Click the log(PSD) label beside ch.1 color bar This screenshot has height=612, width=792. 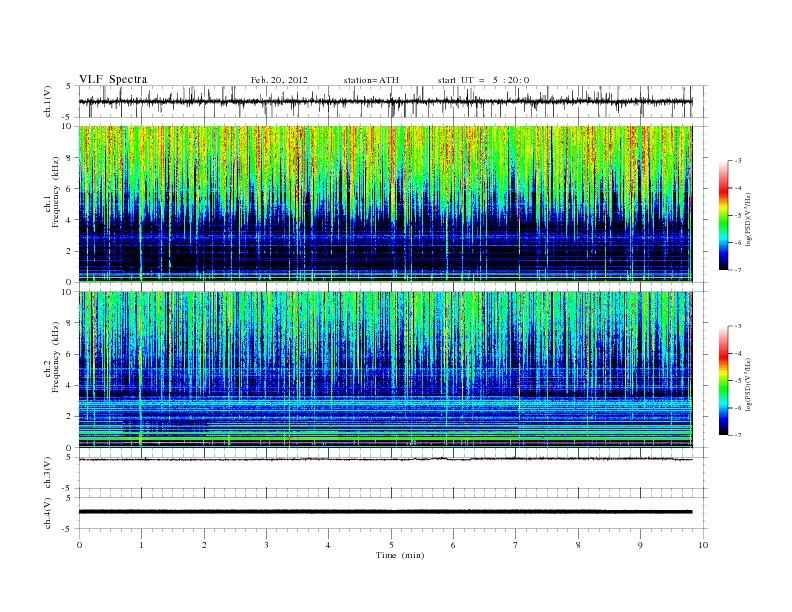[750, 219]
